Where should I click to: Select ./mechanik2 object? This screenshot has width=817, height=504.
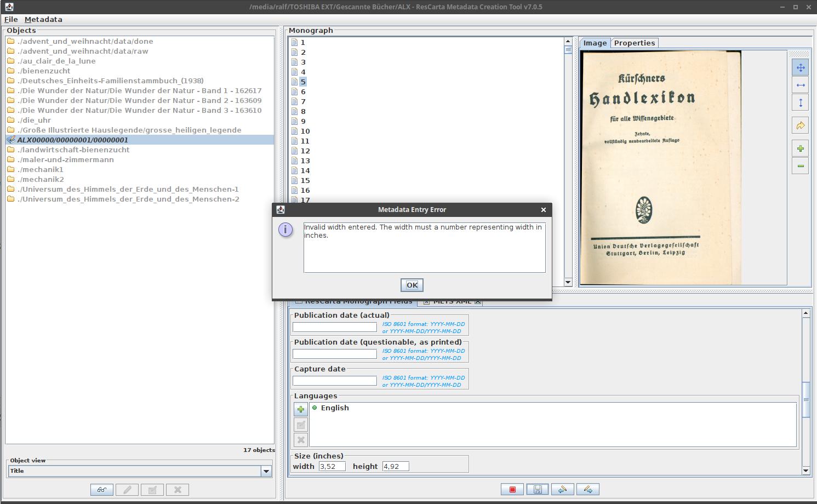click(x=40, y=179)
